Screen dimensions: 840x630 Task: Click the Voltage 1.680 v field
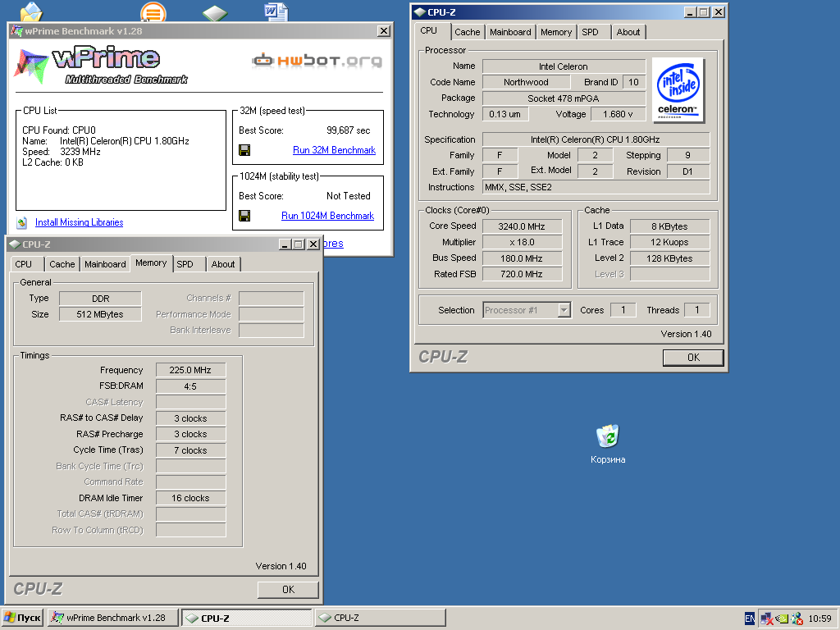click(x=618, y=114)
